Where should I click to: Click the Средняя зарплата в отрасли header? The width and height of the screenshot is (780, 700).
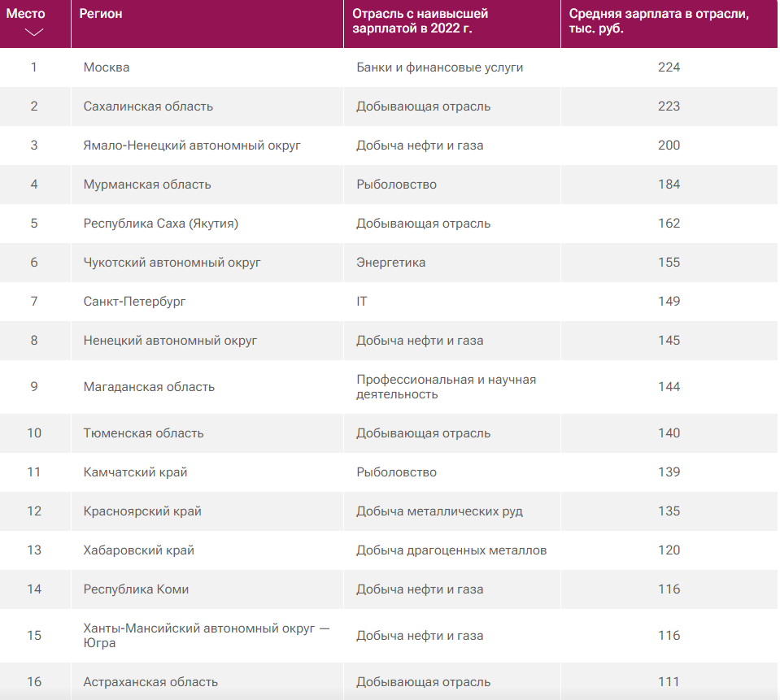click(658, 20)
